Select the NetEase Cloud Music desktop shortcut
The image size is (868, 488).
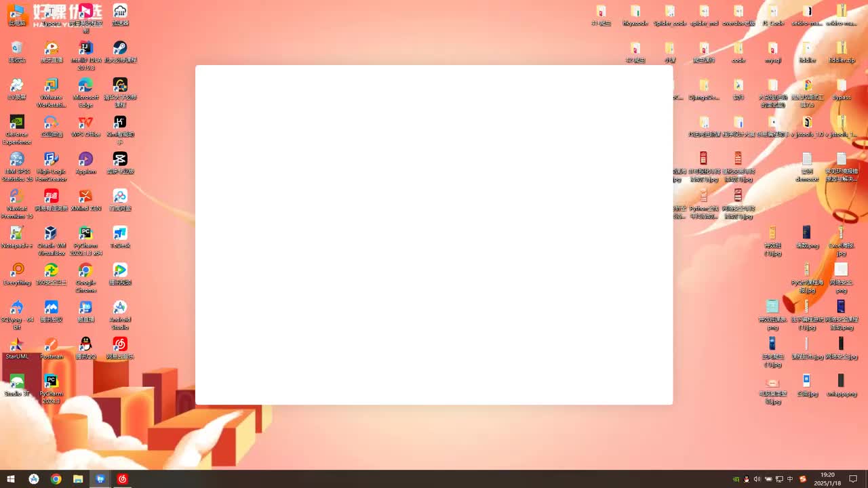(120, 348)
